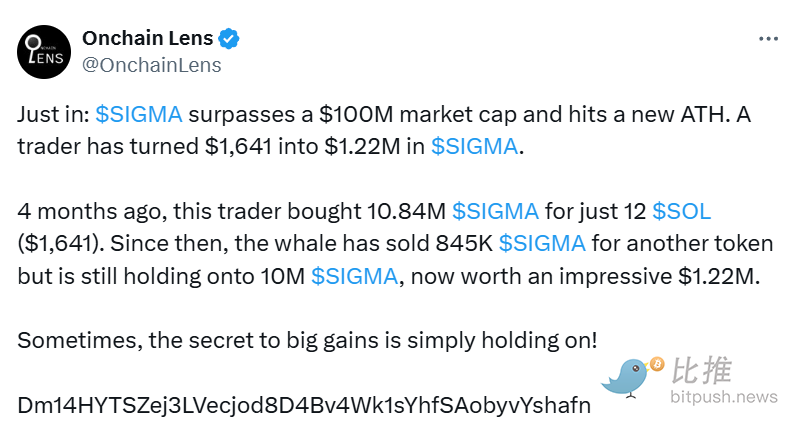The image size is (798, 424).
Task: Open the three-dot more options menu
Action: 767,39
